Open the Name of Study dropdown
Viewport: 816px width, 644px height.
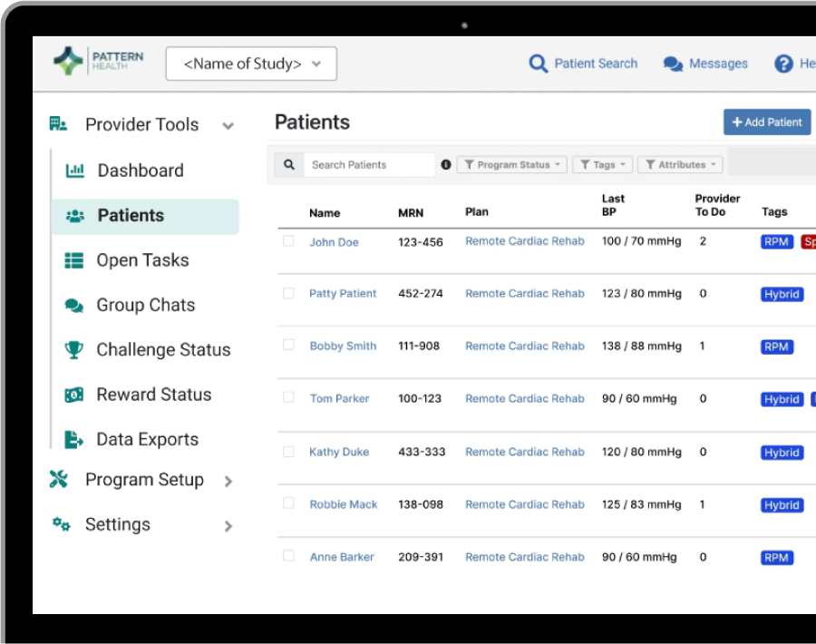point(251,63)
